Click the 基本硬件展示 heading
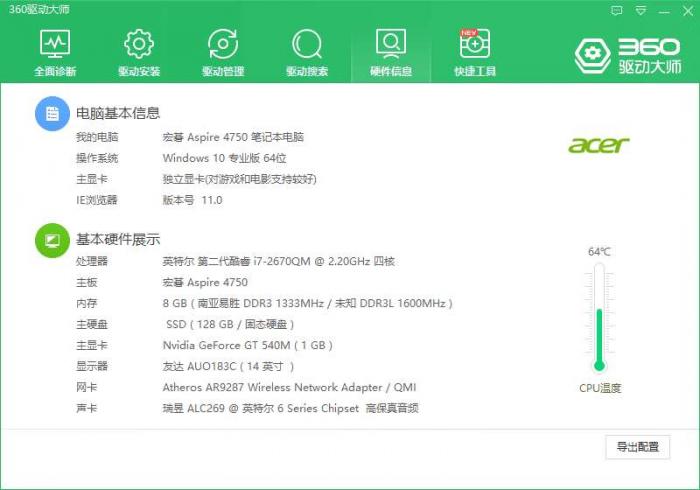 tap(118, 240)
